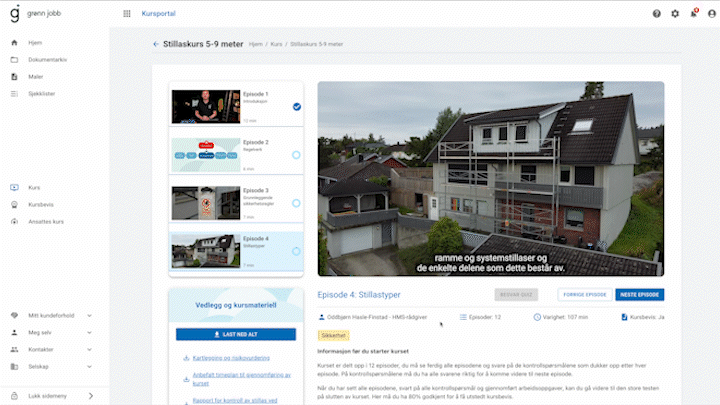
Task: Click the instructor person icon
Action: click(321, 317)
